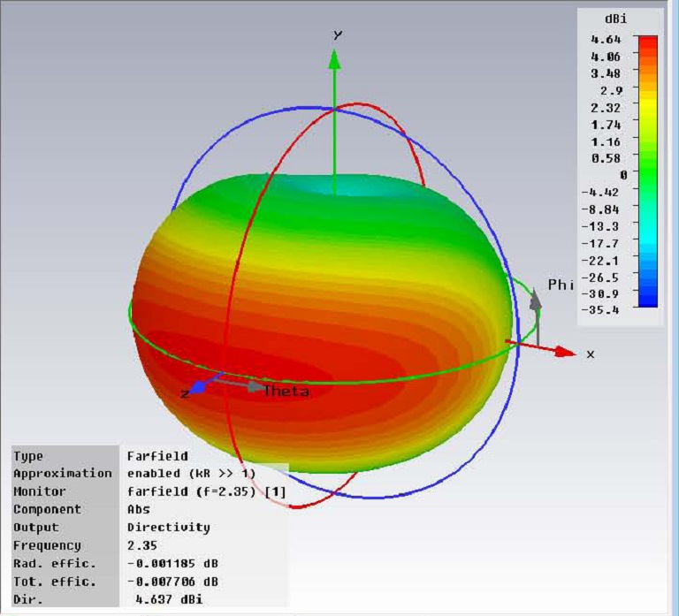679x616 pixels.
Task: Click the 'Rad. effic.' row label
Action: (55, 563)
